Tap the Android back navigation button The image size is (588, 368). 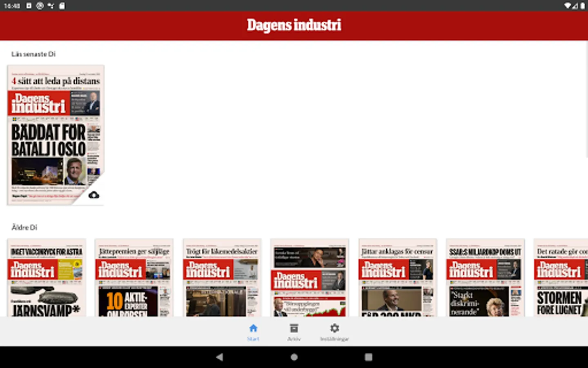220,357
